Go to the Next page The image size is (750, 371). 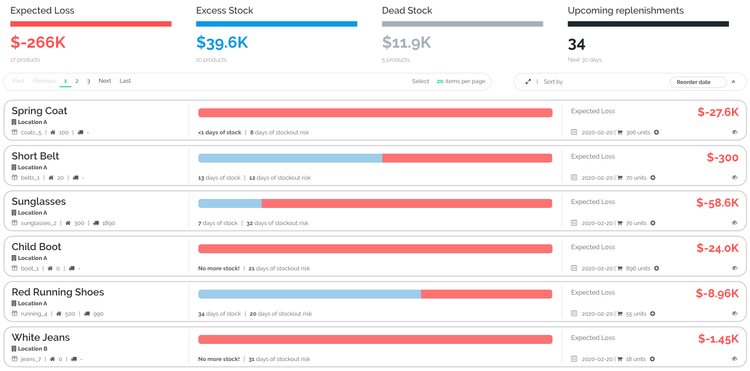point(105,81)
